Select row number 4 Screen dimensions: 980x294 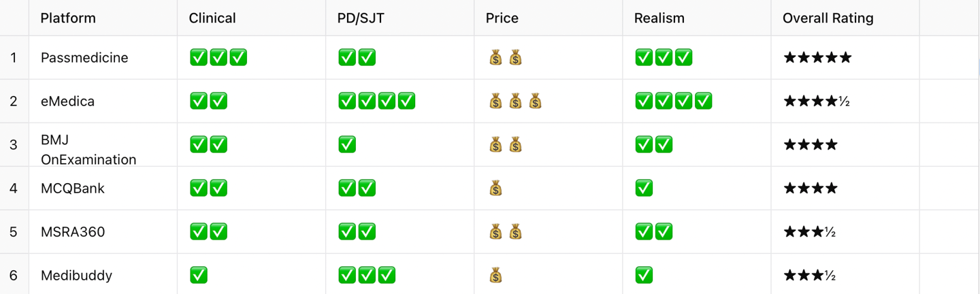(x=14, y=188)
